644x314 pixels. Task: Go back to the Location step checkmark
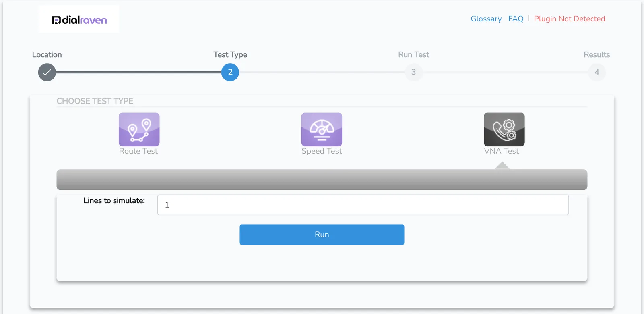coord(47,72)
